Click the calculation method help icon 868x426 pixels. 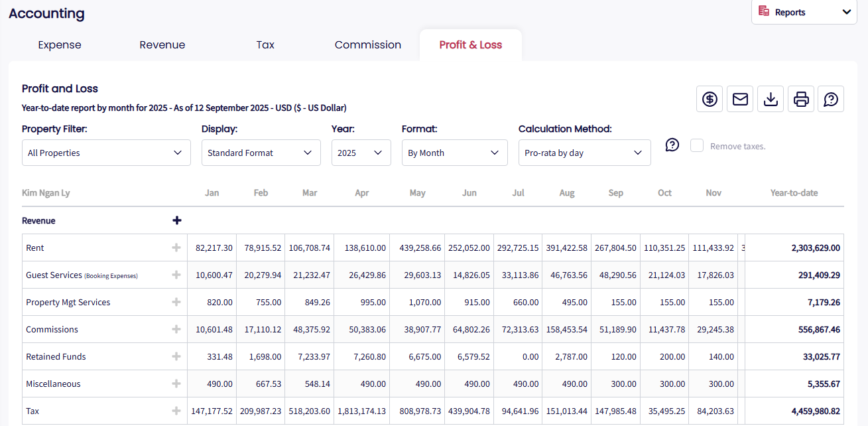pos(672,145)
